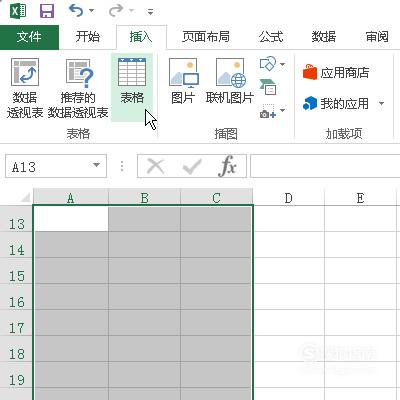Select column B header
The height and width of the screenshot is (400, 400).
click(144, 197)
